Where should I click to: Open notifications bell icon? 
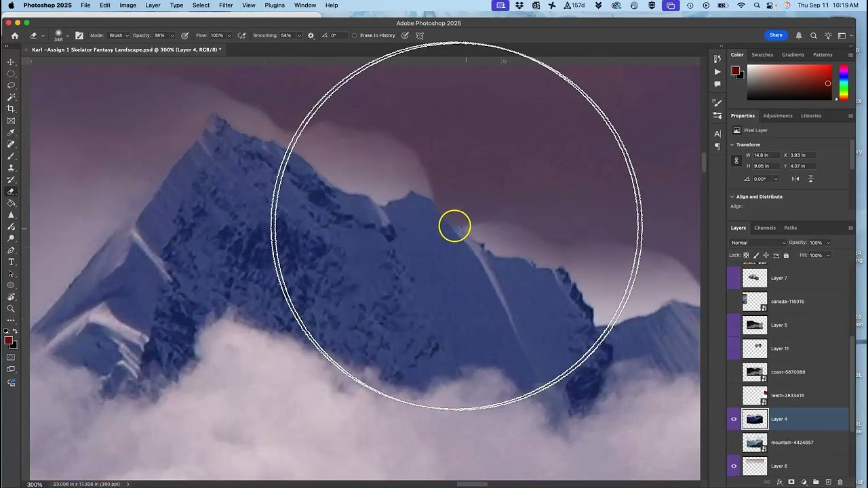pyautogui.click(x=799, y=35)
